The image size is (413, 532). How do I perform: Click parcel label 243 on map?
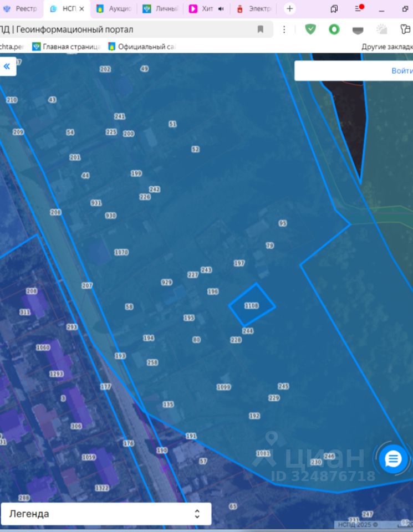pyautogui.click(x=206, y=270)
